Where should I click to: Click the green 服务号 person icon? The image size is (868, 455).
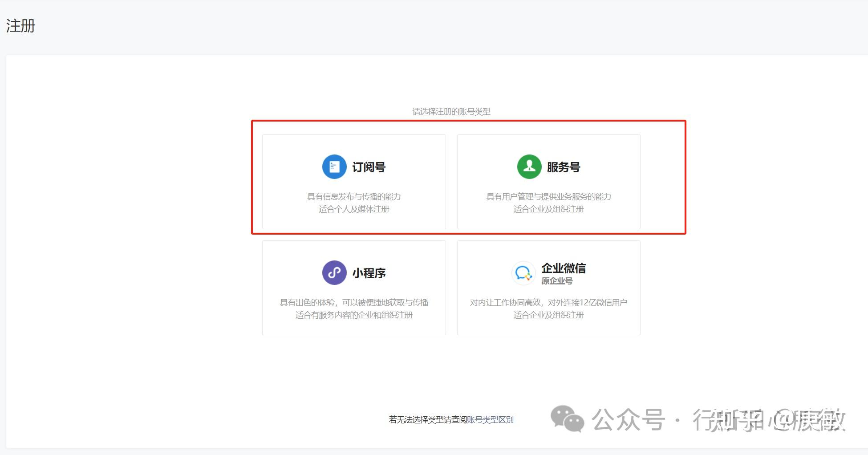tap(529, 167)
